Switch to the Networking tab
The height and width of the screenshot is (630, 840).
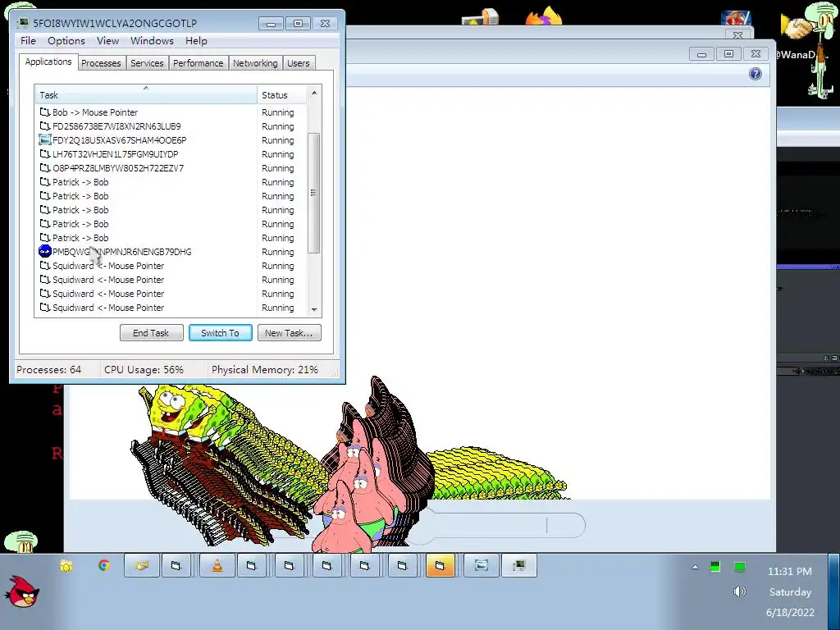255,63
